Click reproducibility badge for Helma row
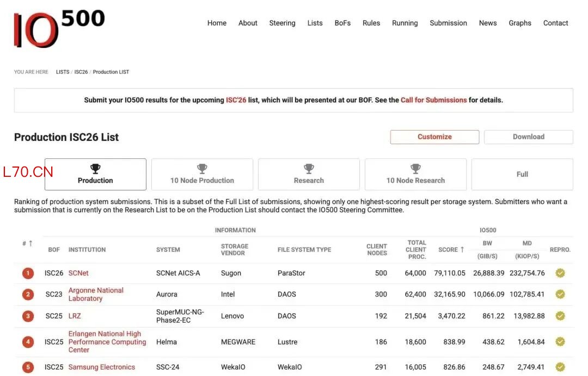 pyautogui.click(x=560, y=342)
